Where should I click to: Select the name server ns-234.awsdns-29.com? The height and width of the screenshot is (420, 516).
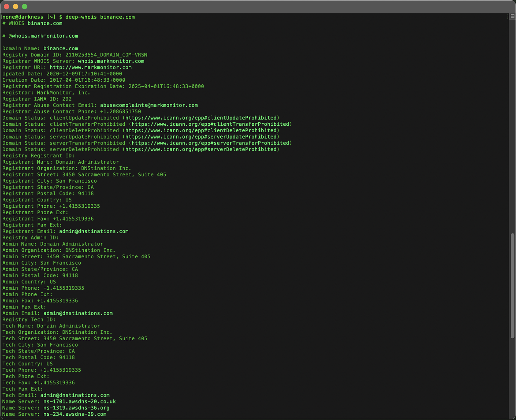[x=75, y=414]
